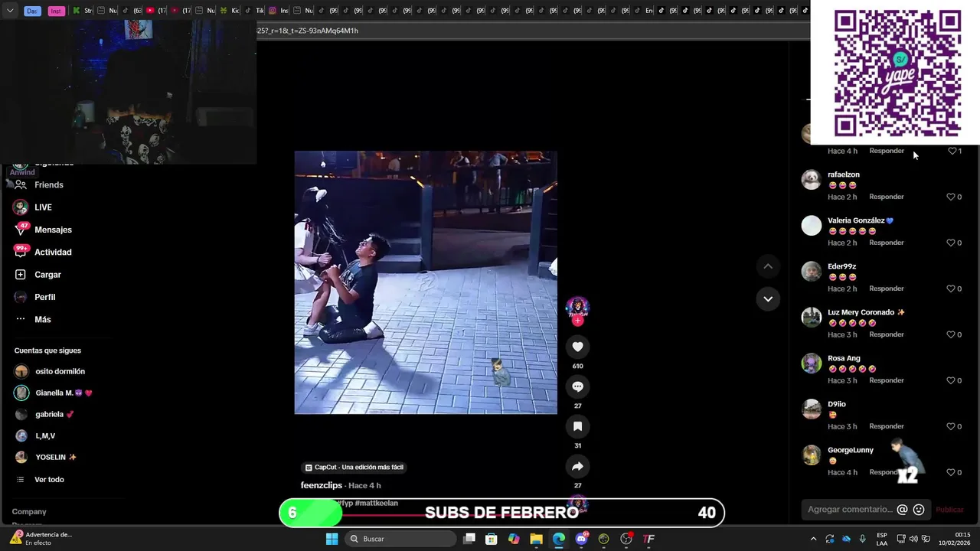Save the video with the bookmark icon

coord(577,426)
